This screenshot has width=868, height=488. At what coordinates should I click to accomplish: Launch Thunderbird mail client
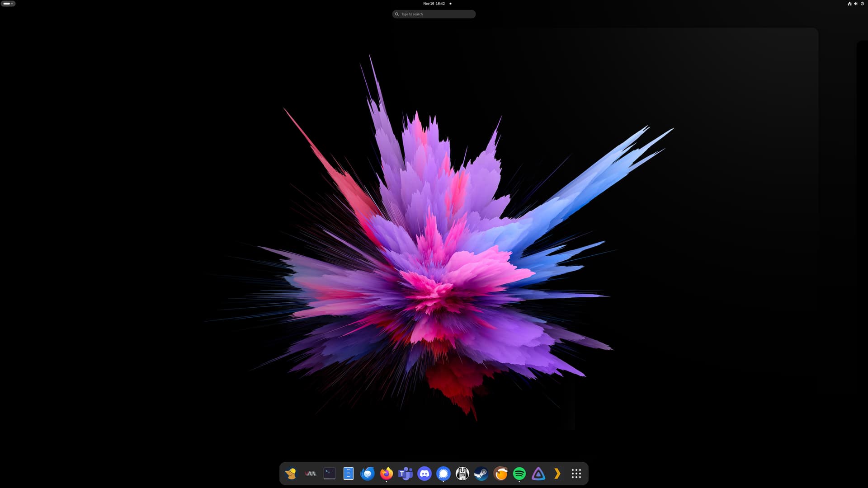(367, 474)
